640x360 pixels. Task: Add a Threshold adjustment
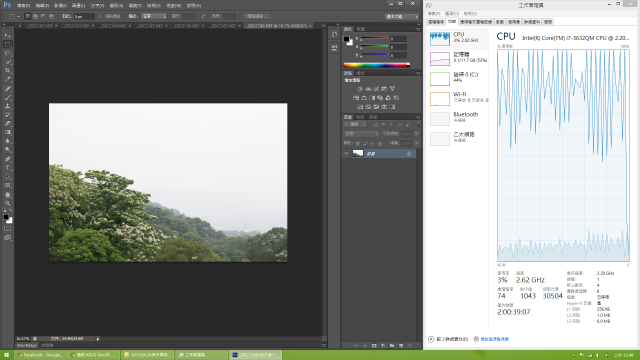(x=376, y=107)
